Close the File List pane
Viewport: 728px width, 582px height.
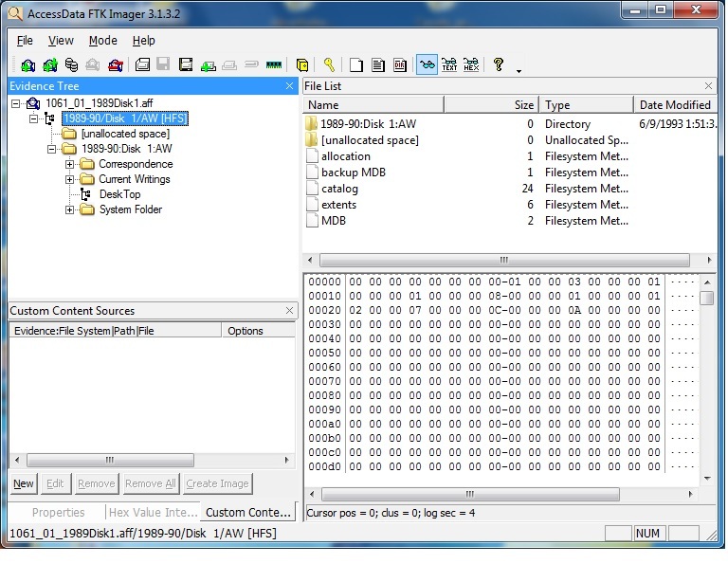708,86
